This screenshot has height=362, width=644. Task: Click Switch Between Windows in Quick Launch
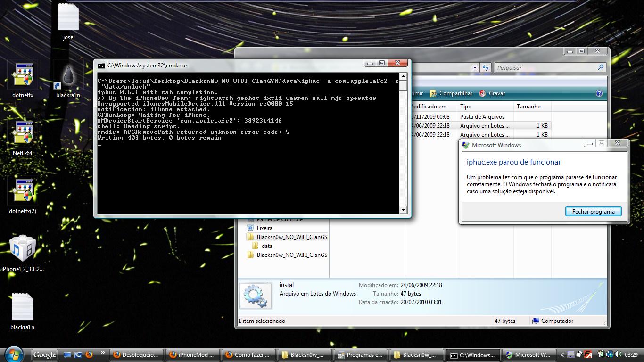pos(77,355)
